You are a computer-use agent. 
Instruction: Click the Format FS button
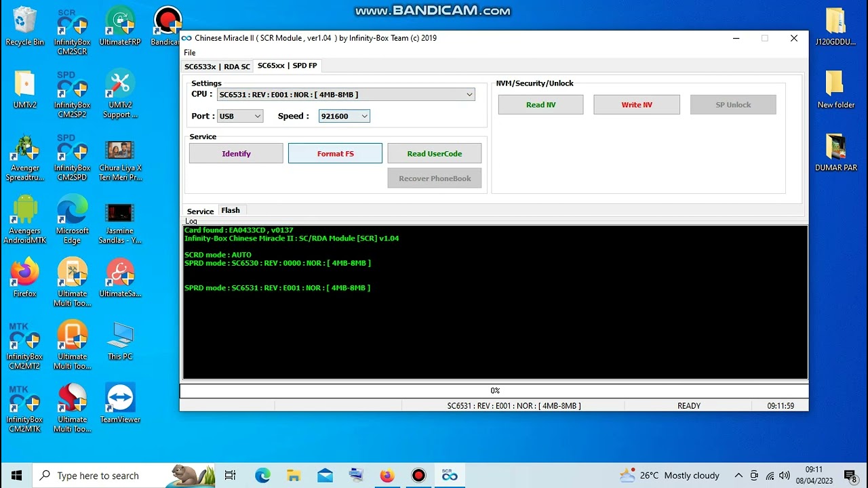(335, 154)
